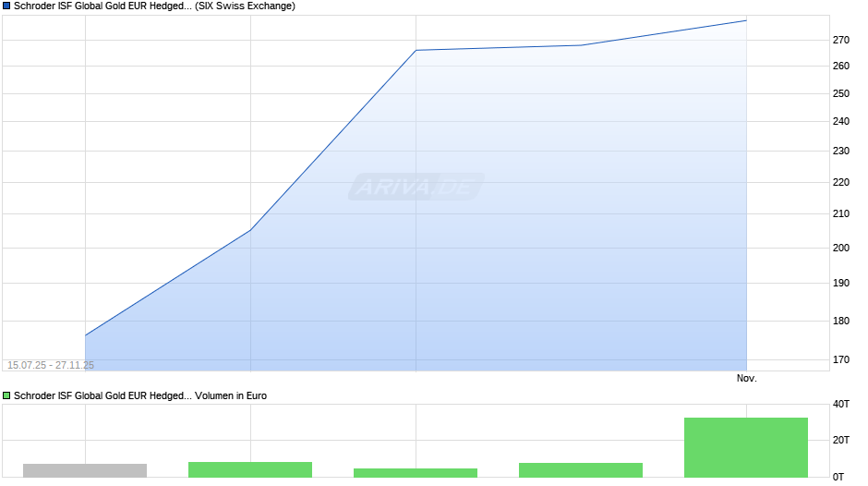Click the 240 price axis label

(x=841, y=121)
